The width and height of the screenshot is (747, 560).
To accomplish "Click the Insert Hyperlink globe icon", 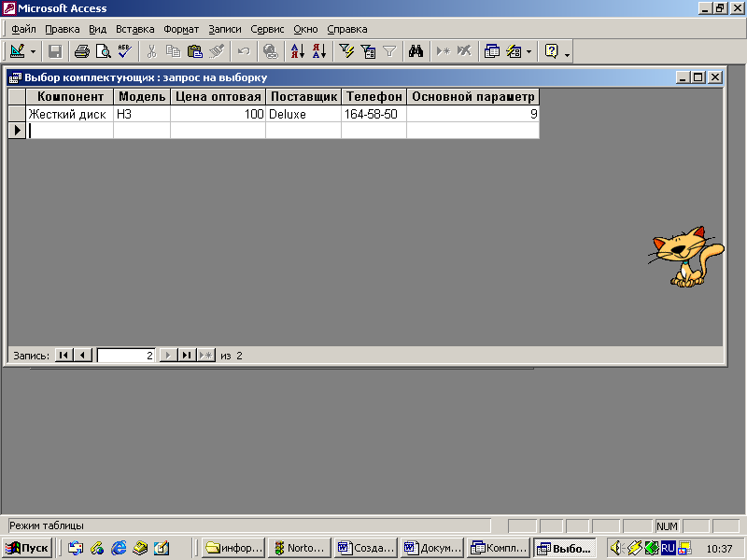I will (271, 51).
